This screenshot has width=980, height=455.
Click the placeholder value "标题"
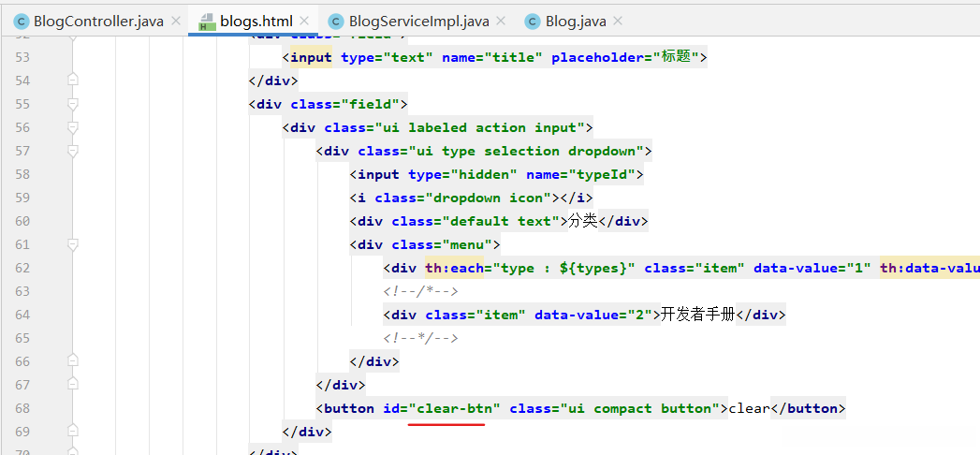click(x=676, y=57)
